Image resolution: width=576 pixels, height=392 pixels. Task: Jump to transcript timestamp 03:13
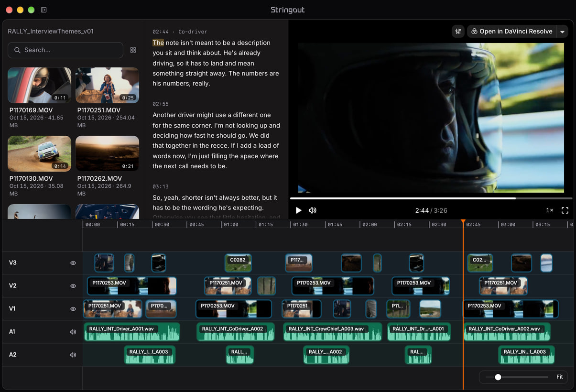161,186
